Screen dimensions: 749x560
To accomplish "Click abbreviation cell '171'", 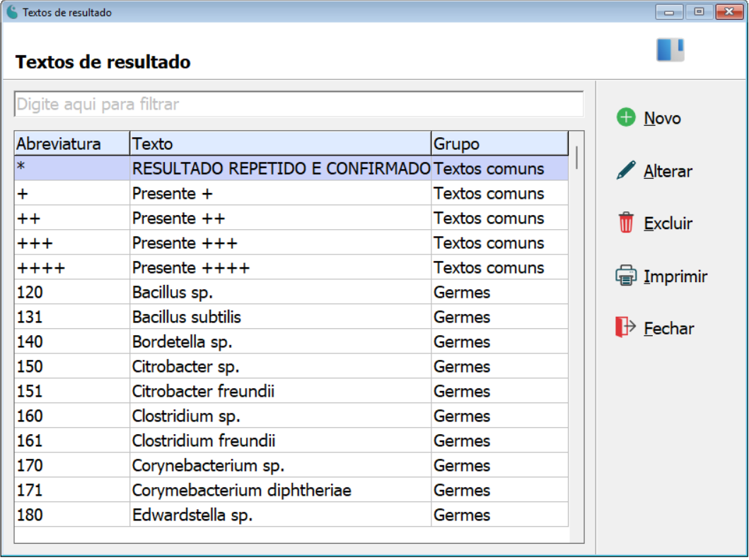I will pyautogui.click(x=71, y=490).
